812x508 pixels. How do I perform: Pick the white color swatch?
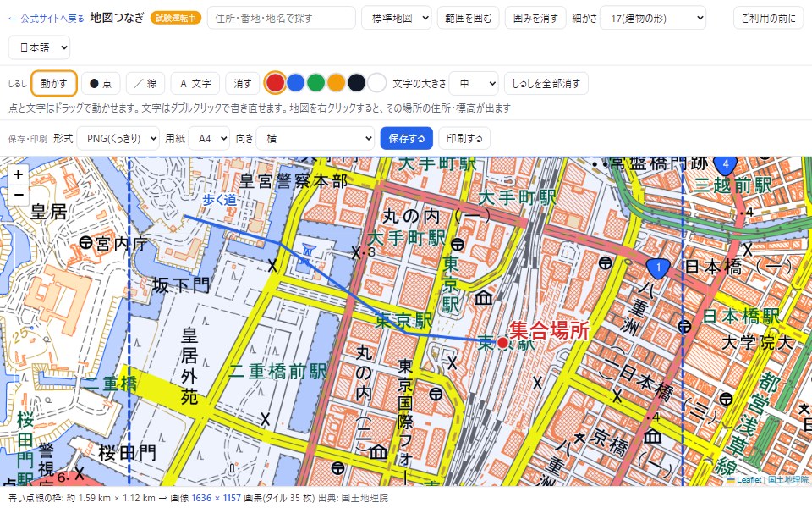377,83
